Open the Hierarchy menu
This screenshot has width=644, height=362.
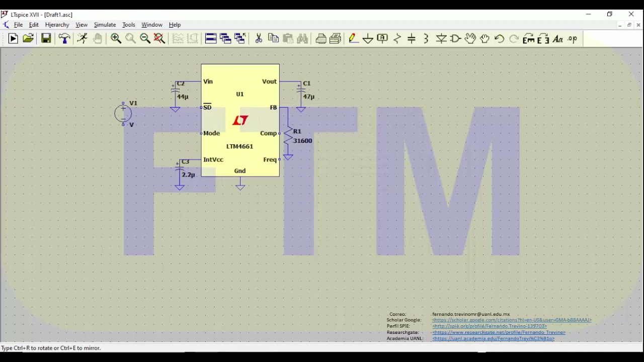pyautogui.click(x=57, y=25)
